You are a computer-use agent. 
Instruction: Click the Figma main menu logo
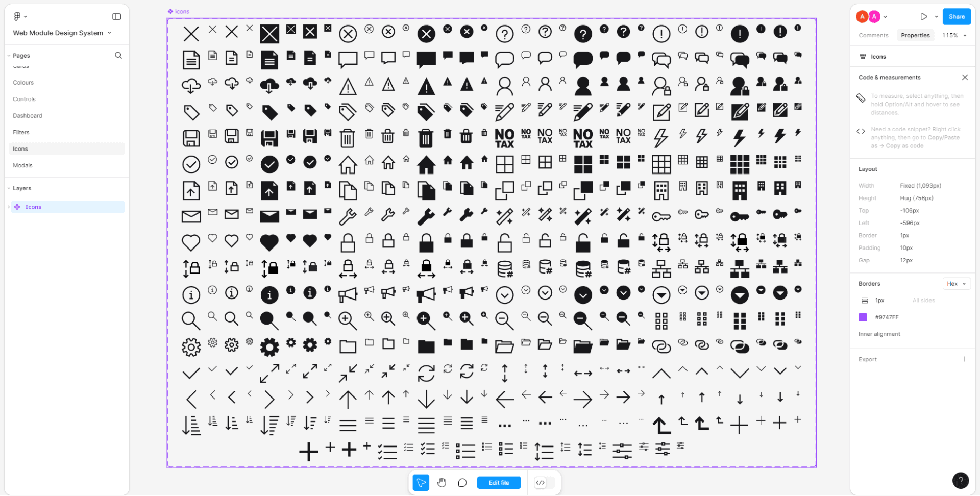(17, 16)
